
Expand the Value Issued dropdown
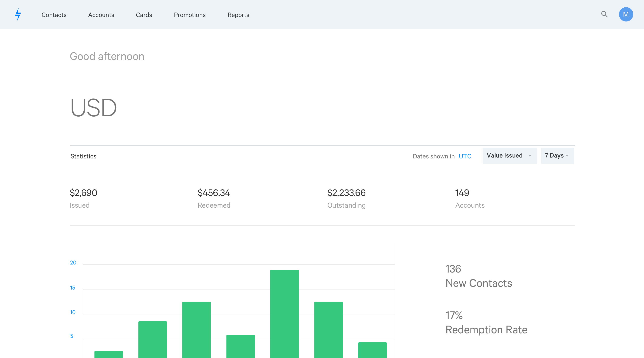pos(509,156)
